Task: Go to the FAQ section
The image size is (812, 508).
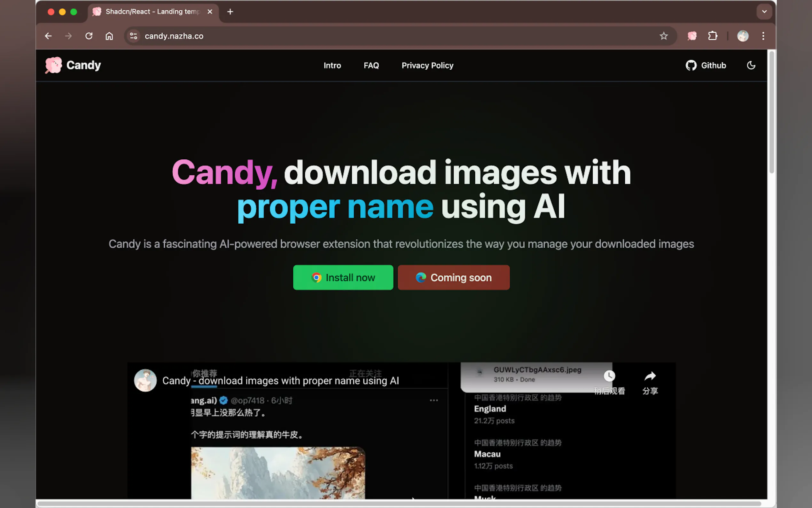Action: 371,66
